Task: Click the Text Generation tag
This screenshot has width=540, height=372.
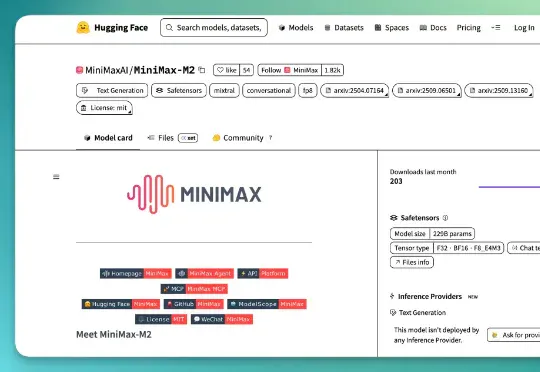Action: pos(112,91)
